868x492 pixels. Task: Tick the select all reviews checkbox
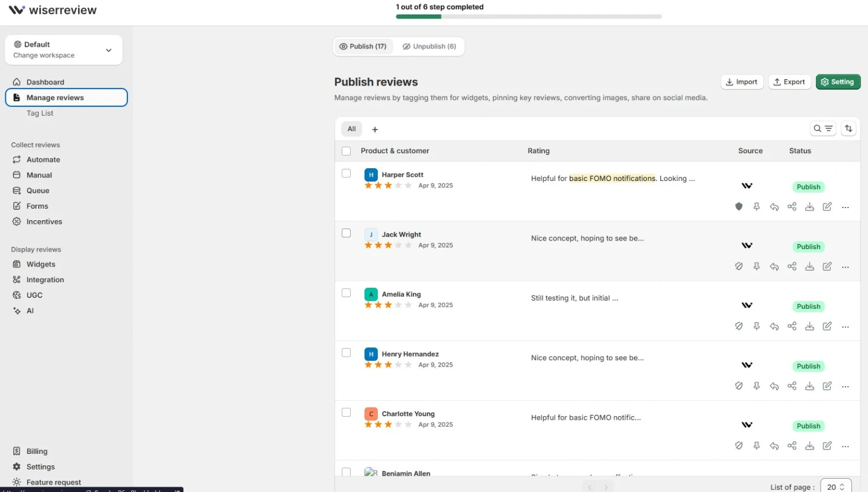coord(346,151)
